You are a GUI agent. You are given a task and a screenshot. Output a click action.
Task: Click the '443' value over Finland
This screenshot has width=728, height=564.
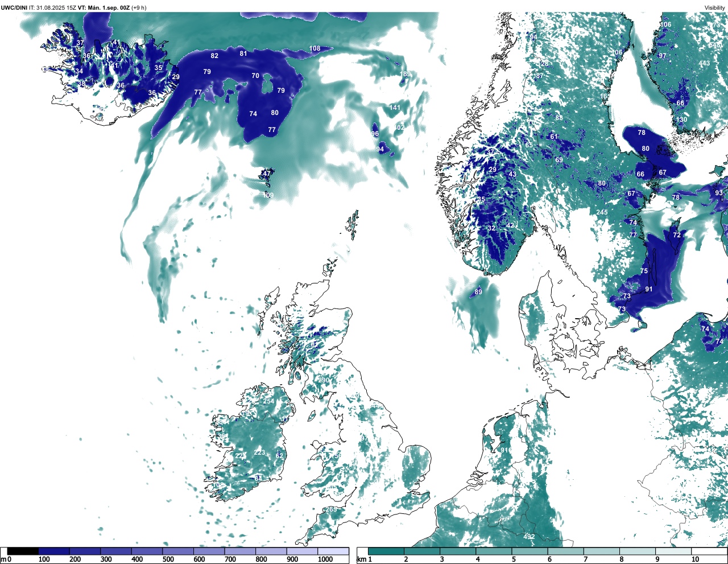pyautogui.click(x=704, y=63)
